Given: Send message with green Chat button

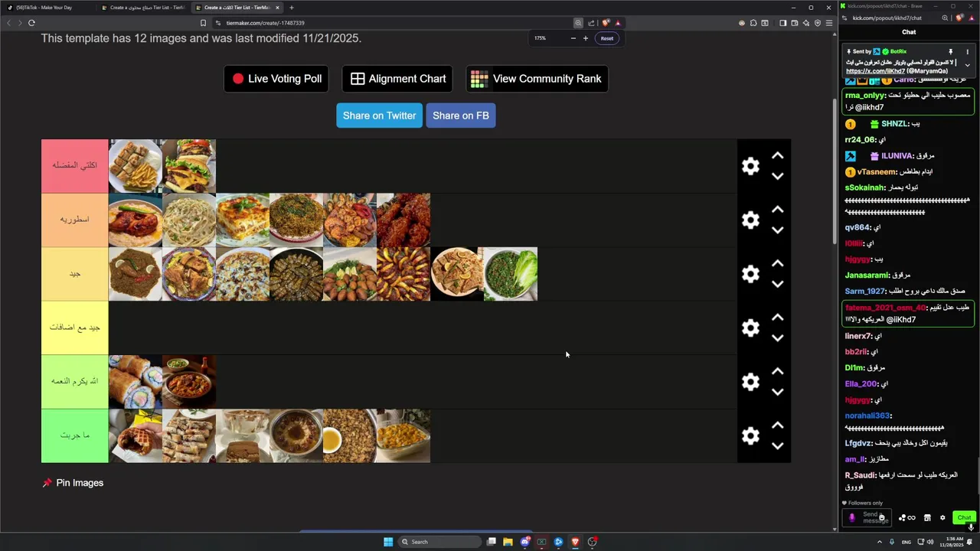Looking at the screenshot, I should coord(964,518).
